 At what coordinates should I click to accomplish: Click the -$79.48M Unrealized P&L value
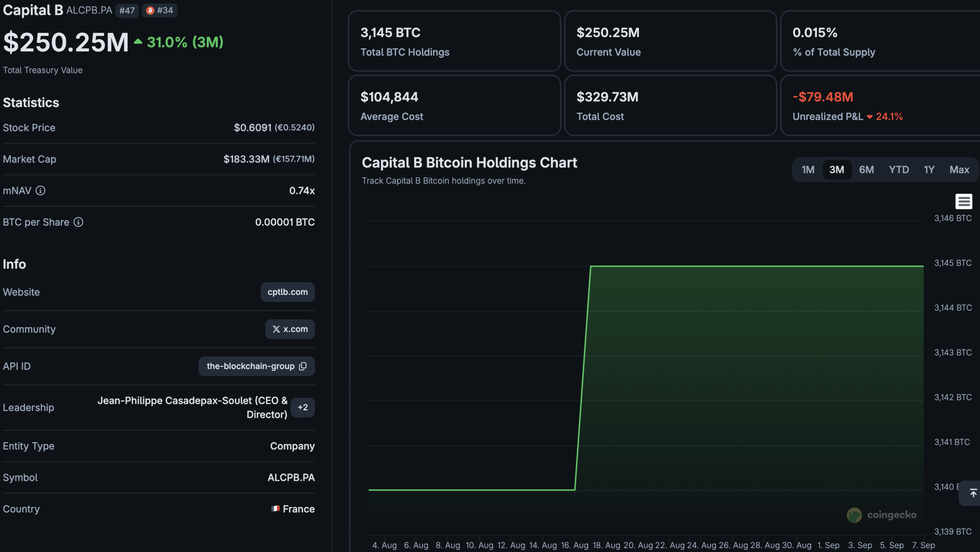coord(823,97)
